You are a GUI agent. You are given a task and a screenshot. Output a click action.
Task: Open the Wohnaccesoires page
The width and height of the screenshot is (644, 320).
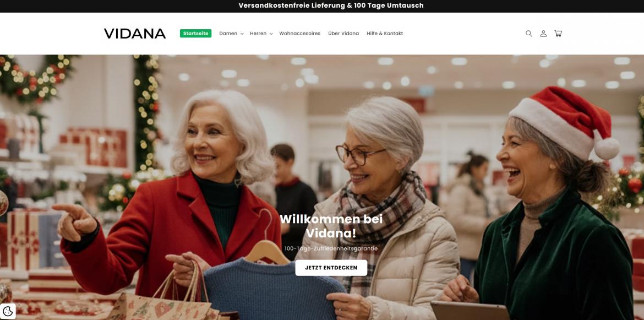[x=299, y=34]
